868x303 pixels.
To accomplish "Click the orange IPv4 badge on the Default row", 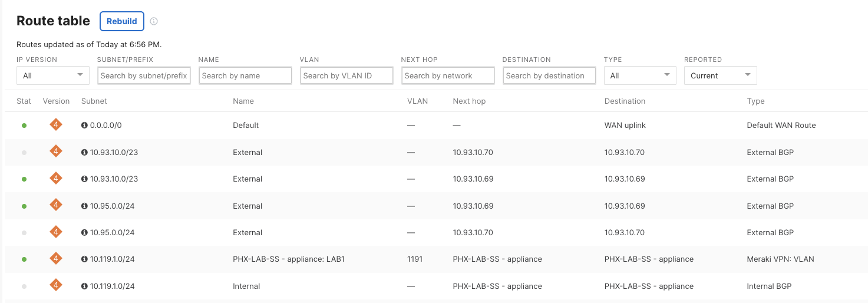I will (56, 125).
